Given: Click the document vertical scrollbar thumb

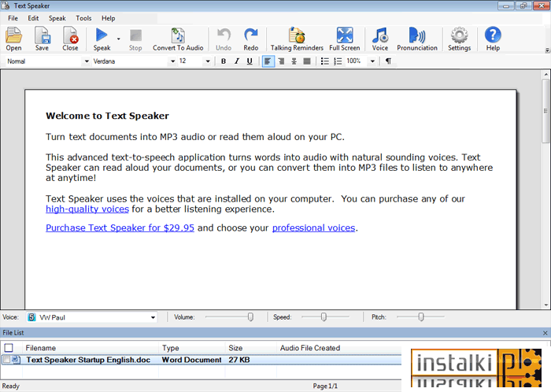Looking at the screenshot, I should point(545,111).
